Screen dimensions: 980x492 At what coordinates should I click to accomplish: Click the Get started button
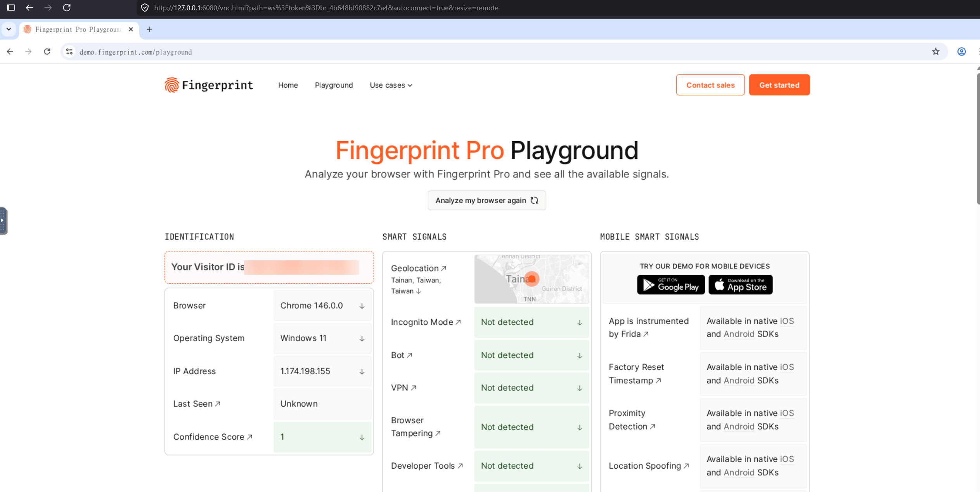779,85
